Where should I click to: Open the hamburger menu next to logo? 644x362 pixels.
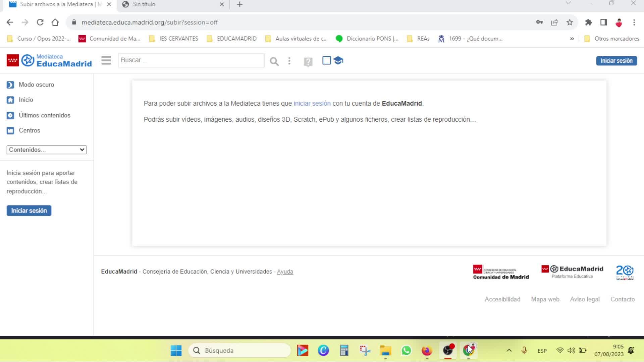106,61
